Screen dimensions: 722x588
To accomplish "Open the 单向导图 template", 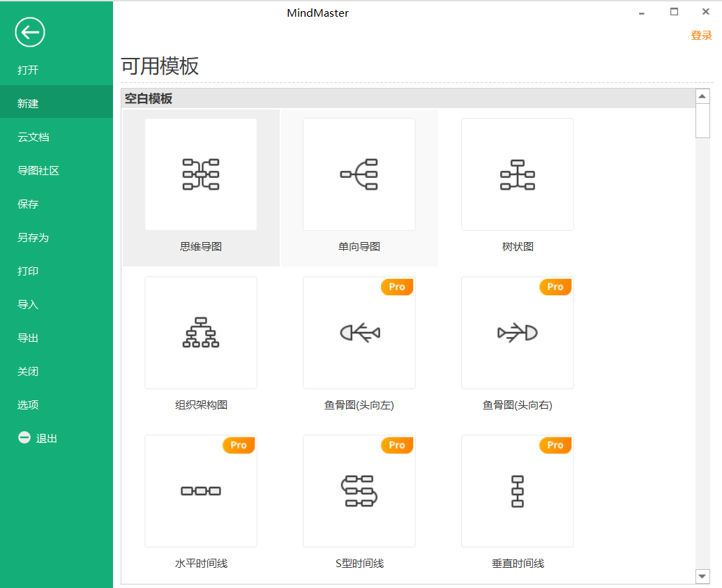I will click(359, 174).
